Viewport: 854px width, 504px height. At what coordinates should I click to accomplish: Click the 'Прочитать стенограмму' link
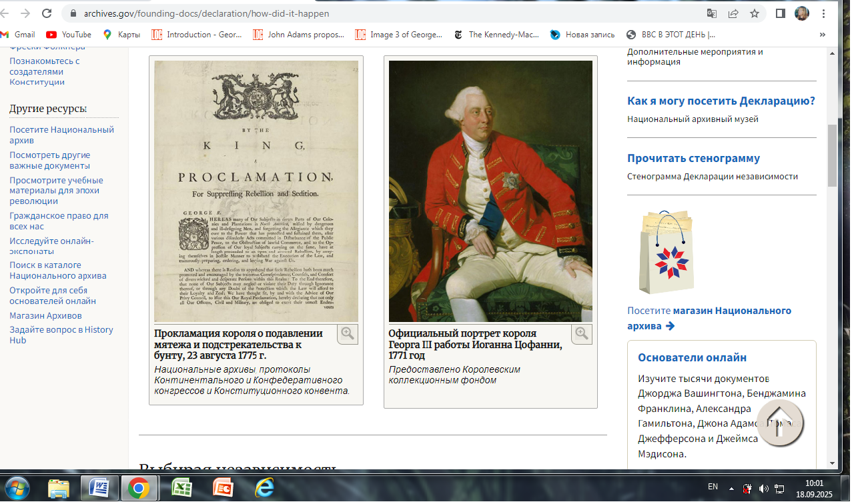coord(693,159)
